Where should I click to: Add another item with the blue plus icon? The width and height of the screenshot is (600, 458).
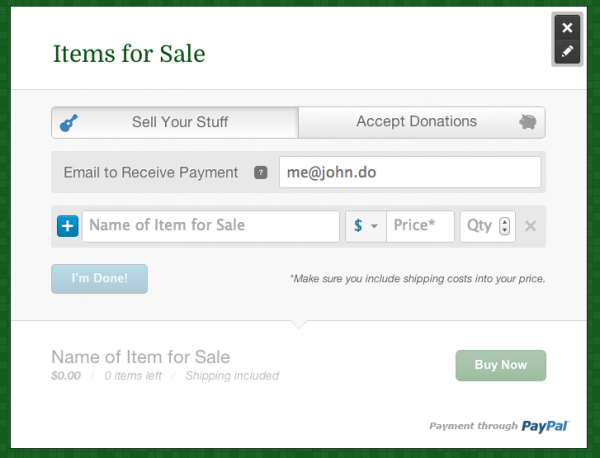tap(67, 226)
